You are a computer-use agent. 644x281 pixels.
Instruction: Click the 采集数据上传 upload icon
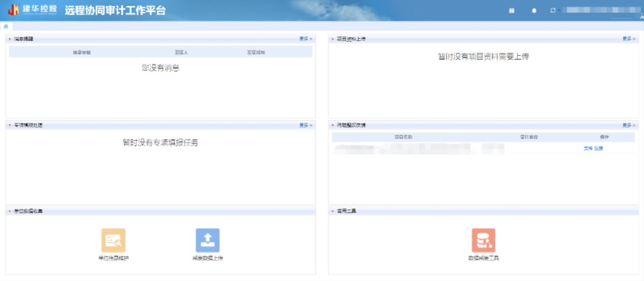pos(207,240)
